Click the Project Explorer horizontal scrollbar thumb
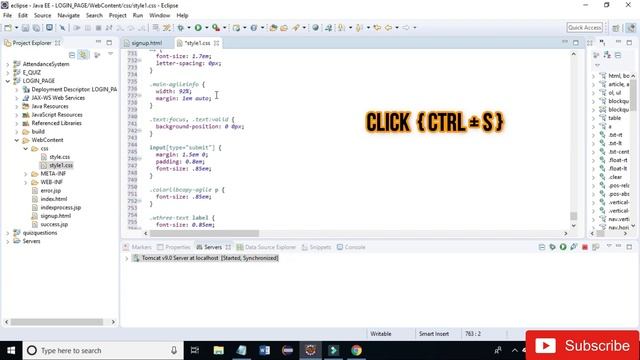 pyautogui.click(x=57, y=322)
